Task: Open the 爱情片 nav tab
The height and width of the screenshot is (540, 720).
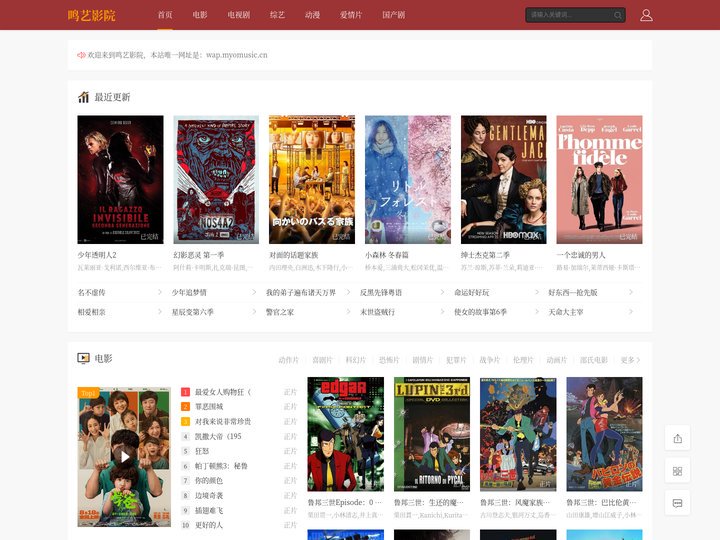Action: [351, 15]
